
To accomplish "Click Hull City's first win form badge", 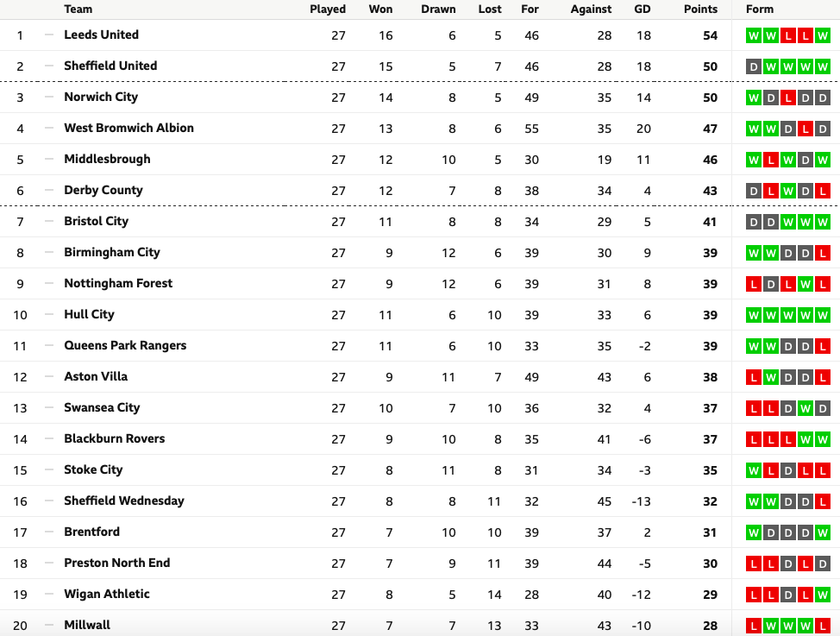I will pos(754,315).
